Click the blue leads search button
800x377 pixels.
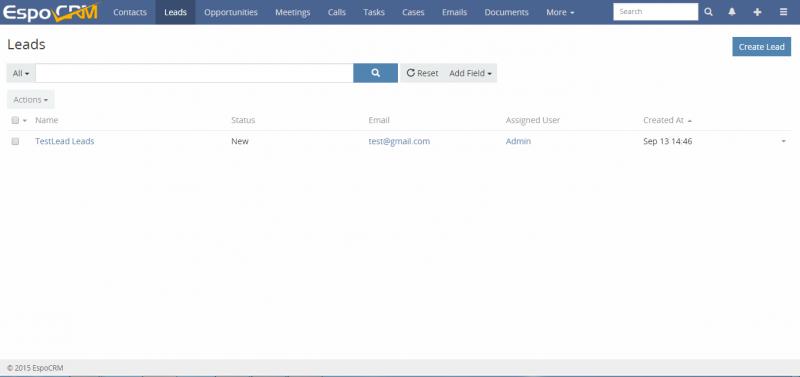click(376, 73)
